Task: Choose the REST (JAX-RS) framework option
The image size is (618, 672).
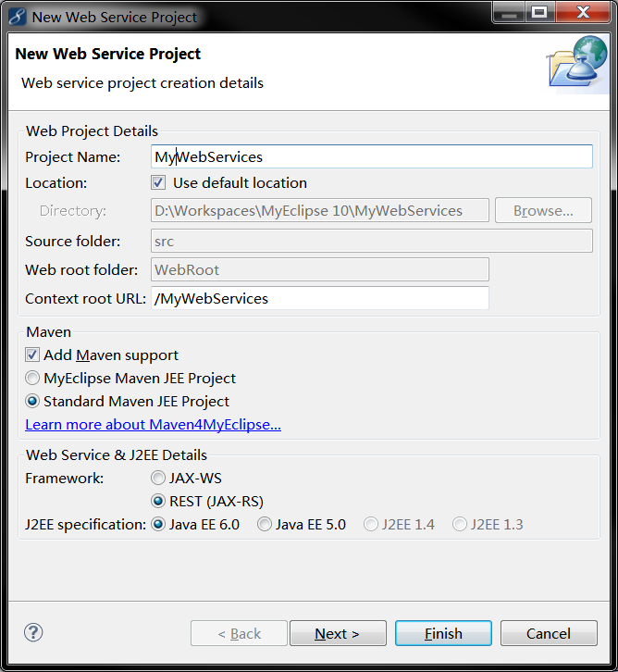Action: (x=158, y=501)
